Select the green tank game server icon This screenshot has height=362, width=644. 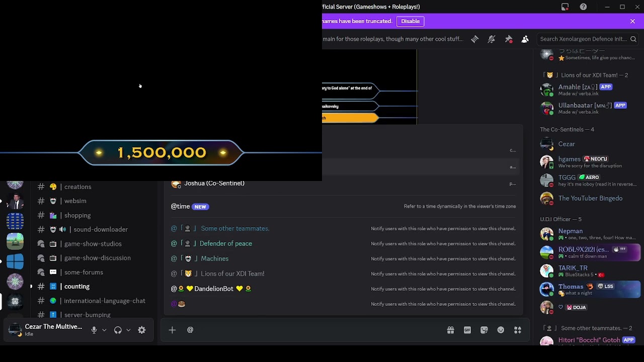tap(15, 241)
